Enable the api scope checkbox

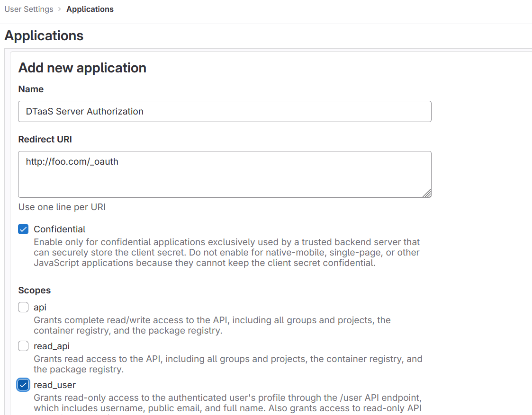[x=23, y=307]
